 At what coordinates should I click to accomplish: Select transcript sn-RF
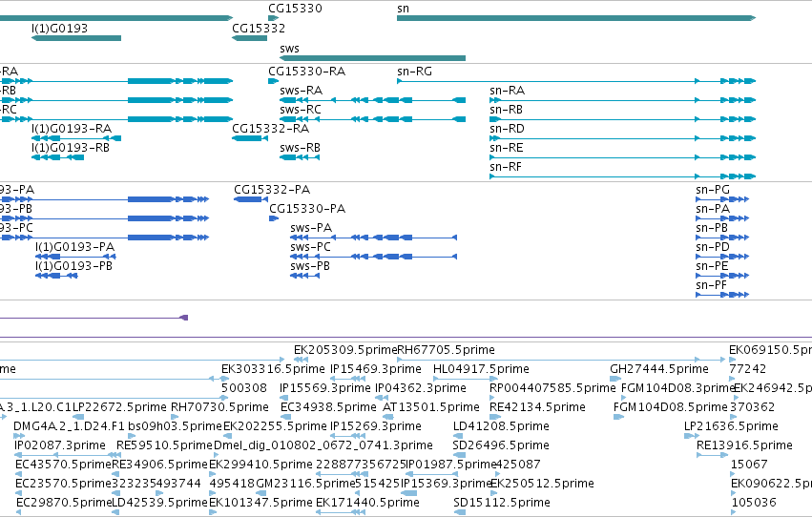(x=622, y=176)
